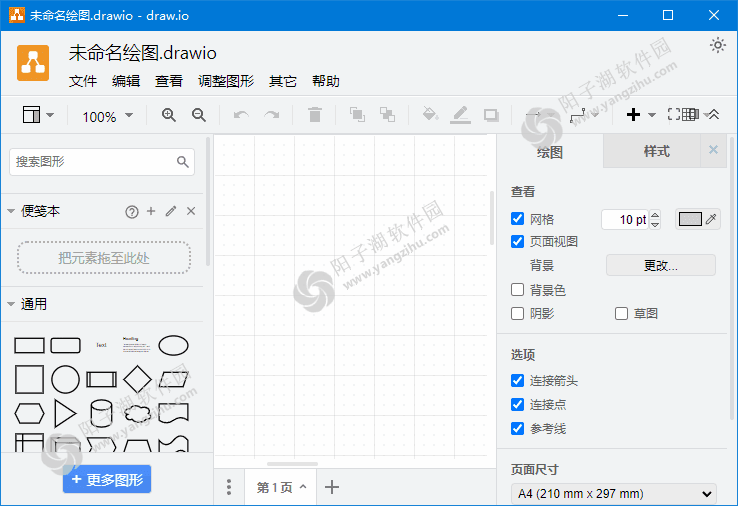The height and width of the screenshot is (506, 738).
Task: Open the waypoints connector style dropdown
Action: click(584, 115)
